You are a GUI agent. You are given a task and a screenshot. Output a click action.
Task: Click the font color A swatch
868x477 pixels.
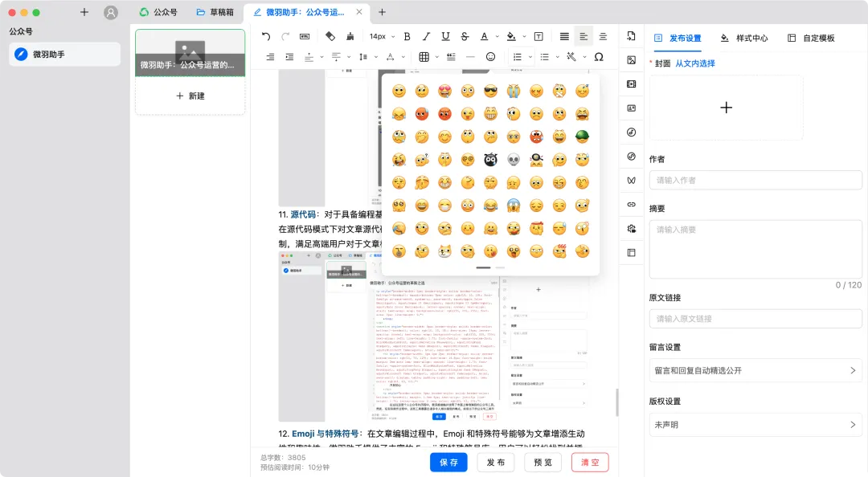click(x=485, y=36)
